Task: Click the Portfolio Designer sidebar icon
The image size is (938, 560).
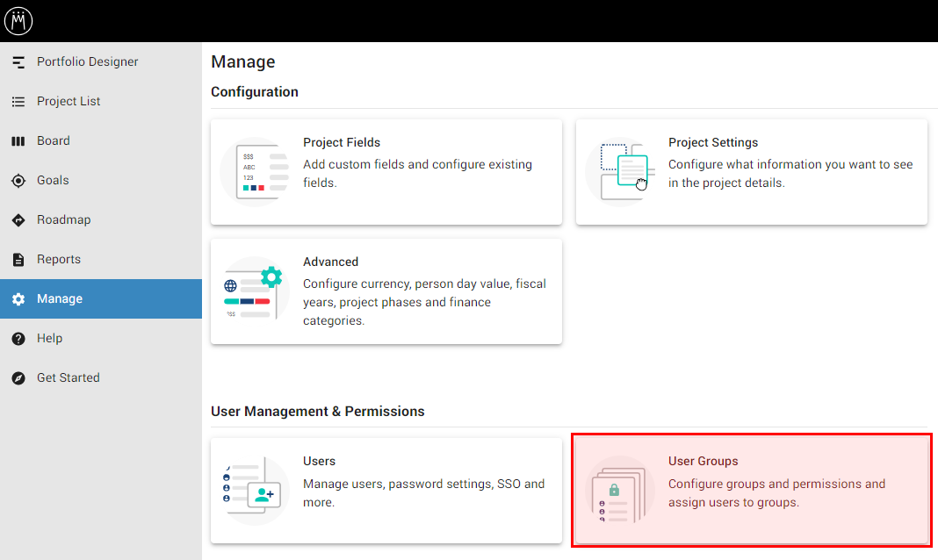Action: pos(18,61)
